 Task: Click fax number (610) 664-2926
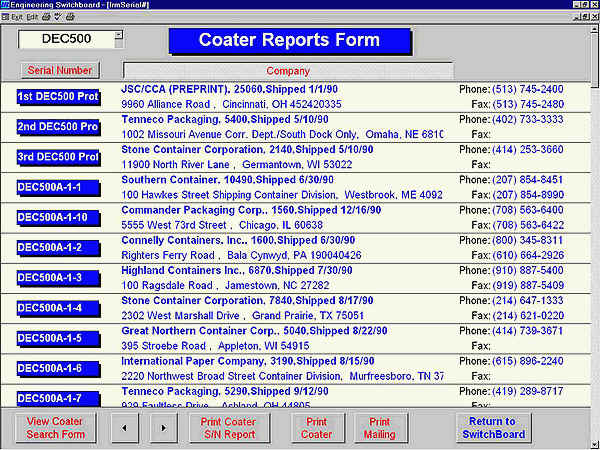click(528, 255)
